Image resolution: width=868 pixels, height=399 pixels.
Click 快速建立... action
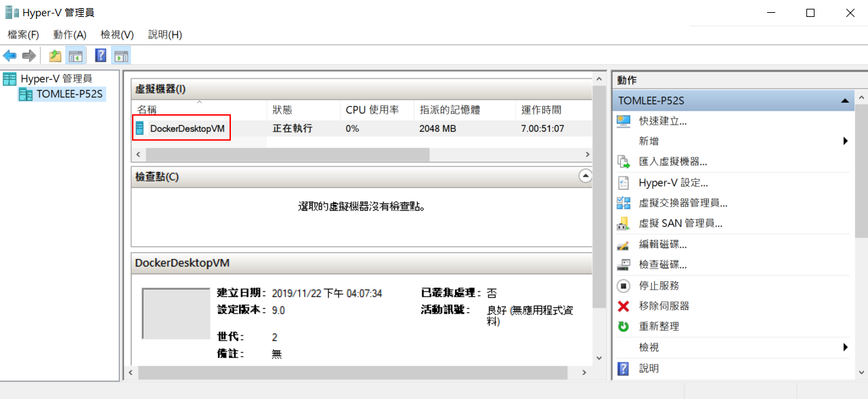[x=663, y=121]
